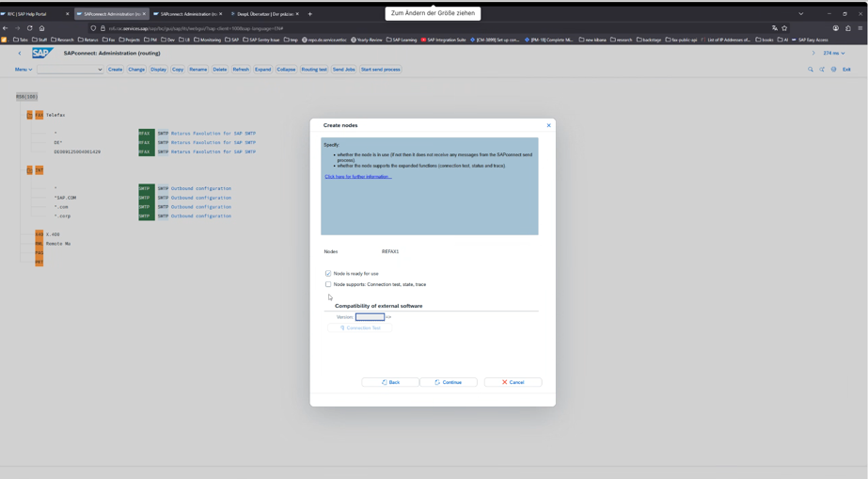Screen dimensions: 868x479
Task: Open the browser hamburger menu
Action: (x=860, y=28)
